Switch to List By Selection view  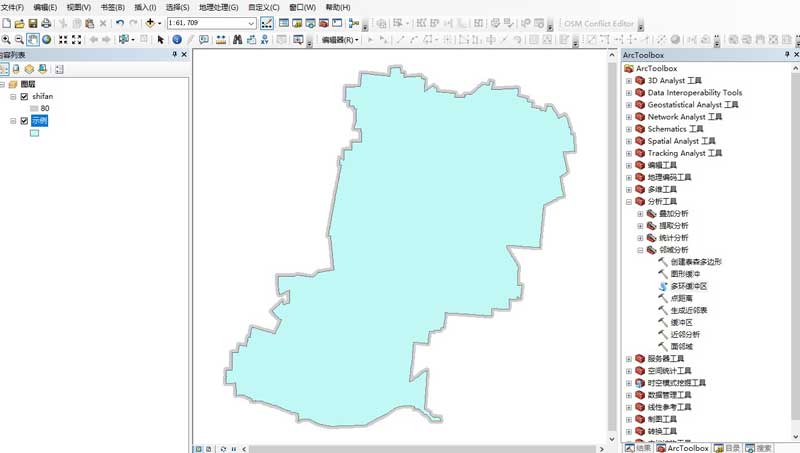43,69
